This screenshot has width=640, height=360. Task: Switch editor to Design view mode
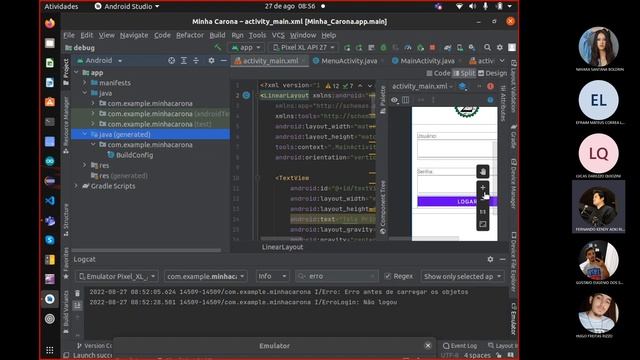point(492,73)
